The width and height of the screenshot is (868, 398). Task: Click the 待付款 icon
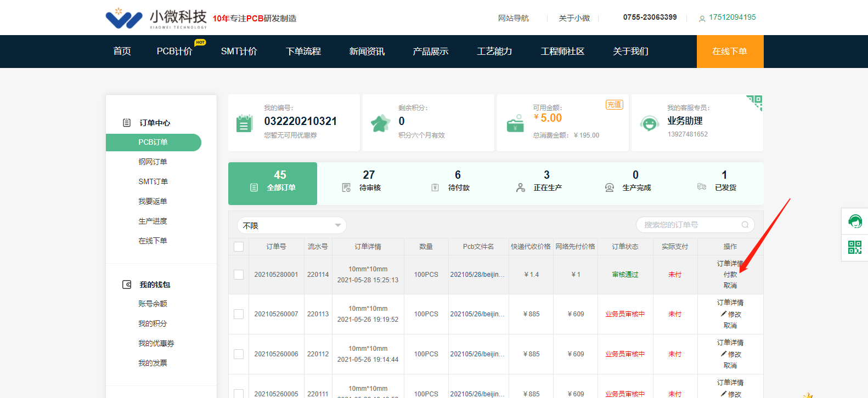click(435, 187)
